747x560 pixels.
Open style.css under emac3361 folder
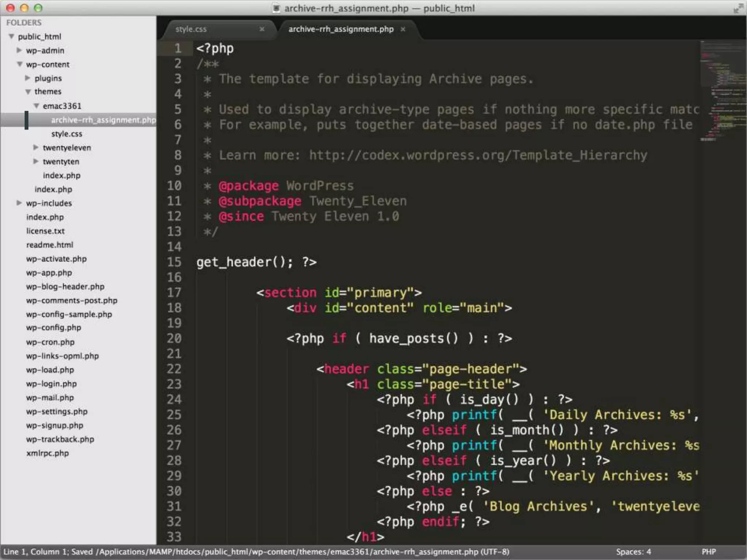(x=67, y=134)
